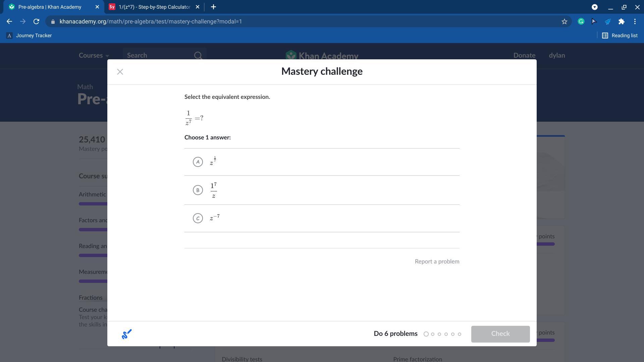This screenshot has width=644, height=362.
Task: Open a new browser tab
Action: tap(213, 7)
